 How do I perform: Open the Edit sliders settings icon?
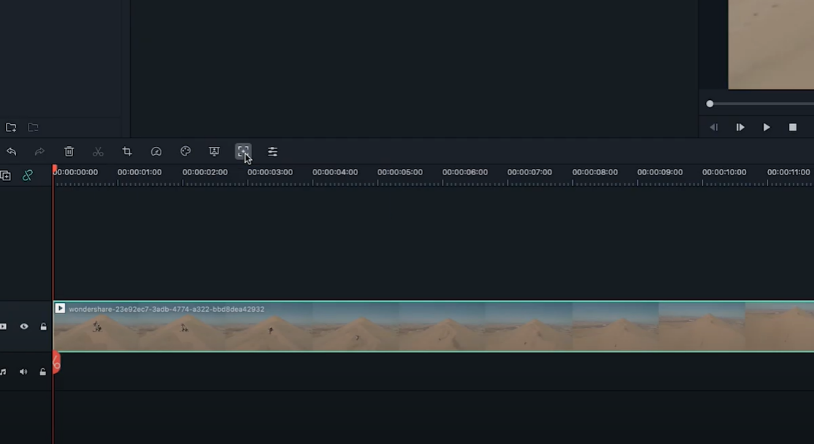pyautogui.click(x=272, y=152)
